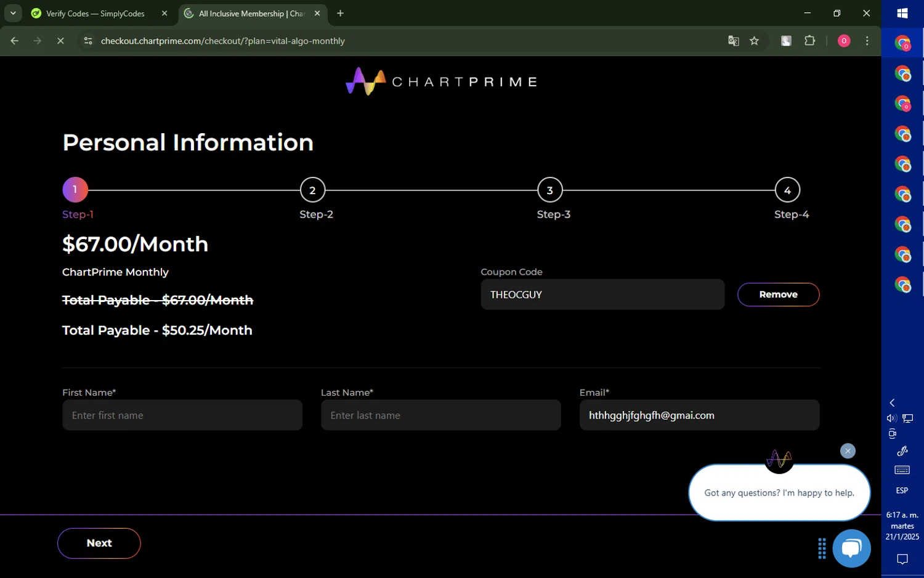This screenshot has height=578, width=924.
Task: Click the chat bot avatar icon
Action: (779, 459)
